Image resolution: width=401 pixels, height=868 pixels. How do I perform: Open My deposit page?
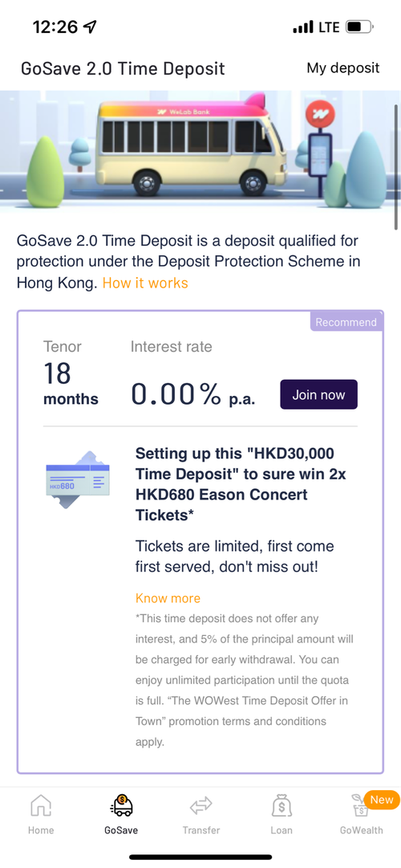click(x=343, y=68)
